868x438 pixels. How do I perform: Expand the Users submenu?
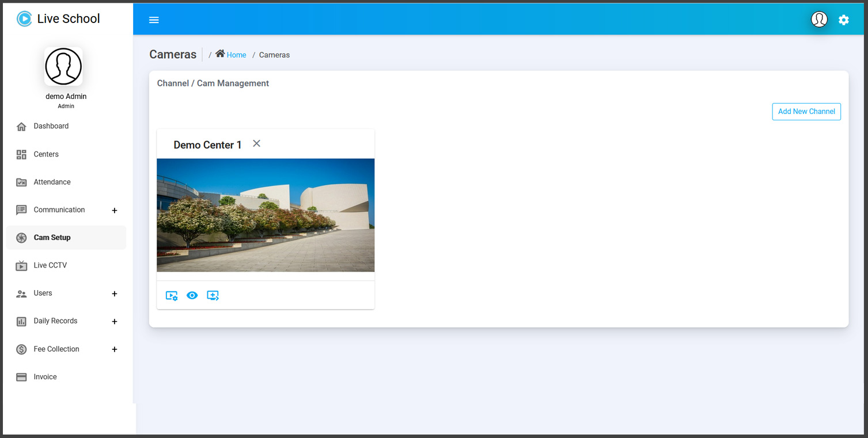[x=114, y=294]
